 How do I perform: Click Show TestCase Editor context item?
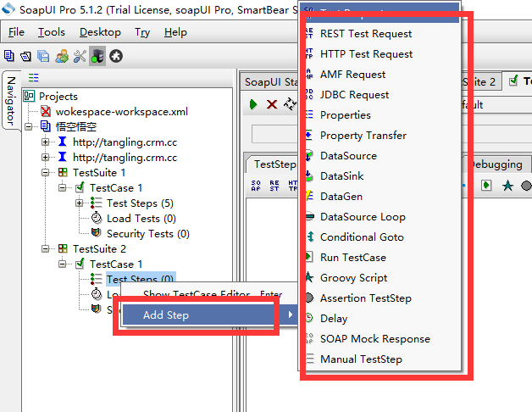coord(208,294)
